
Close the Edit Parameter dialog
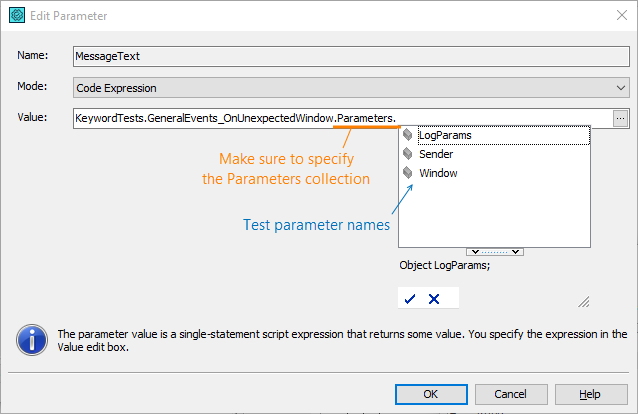coord(613,17)
